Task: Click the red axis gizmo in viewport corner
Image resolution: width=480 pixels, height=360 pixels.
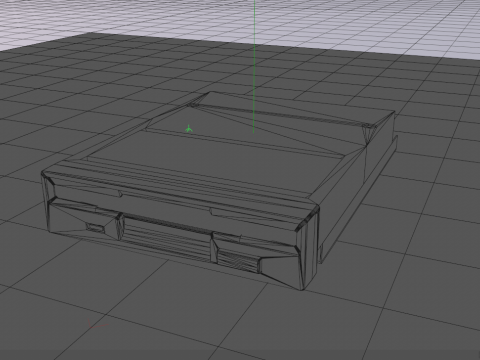Action: 97,323
